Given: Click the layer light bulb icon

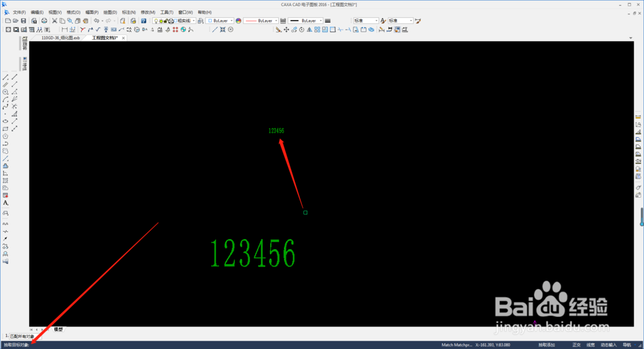Looking at the screenshot, I should tap(156, 21).
